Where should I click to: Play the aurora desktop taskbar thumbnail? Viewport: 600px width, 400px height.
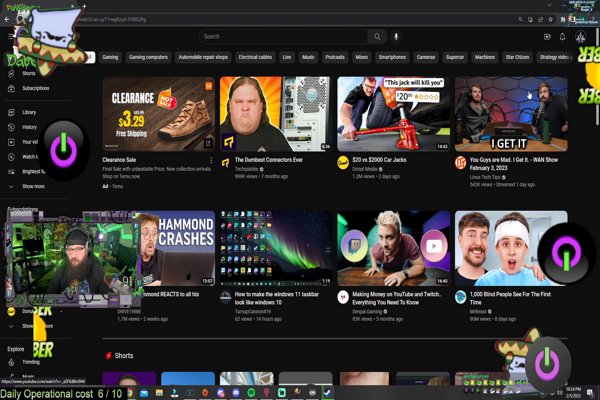[x=276, y=248]
